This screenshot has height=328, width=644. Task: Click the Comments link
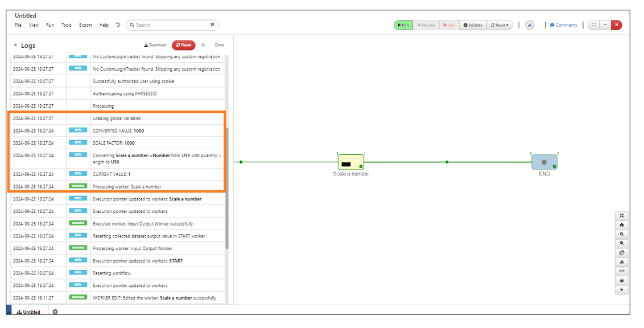coord(563,25)
